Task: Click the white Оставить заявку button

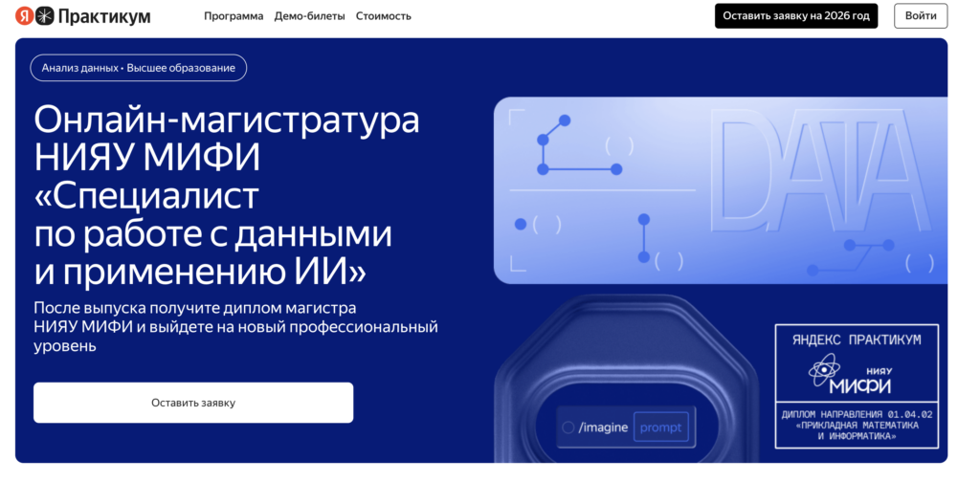Action: point(193,403)
